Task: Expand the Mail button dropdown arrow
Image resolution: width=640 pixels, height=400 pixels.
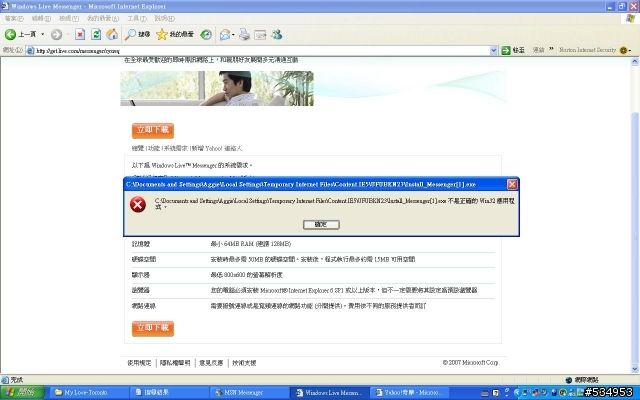Action: coord(233,35)
